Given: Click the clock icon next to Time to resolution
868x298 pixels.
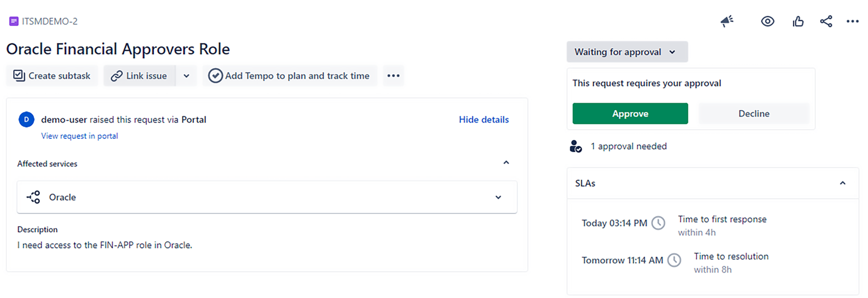Looking at the screenshot, I should (674, 260).
